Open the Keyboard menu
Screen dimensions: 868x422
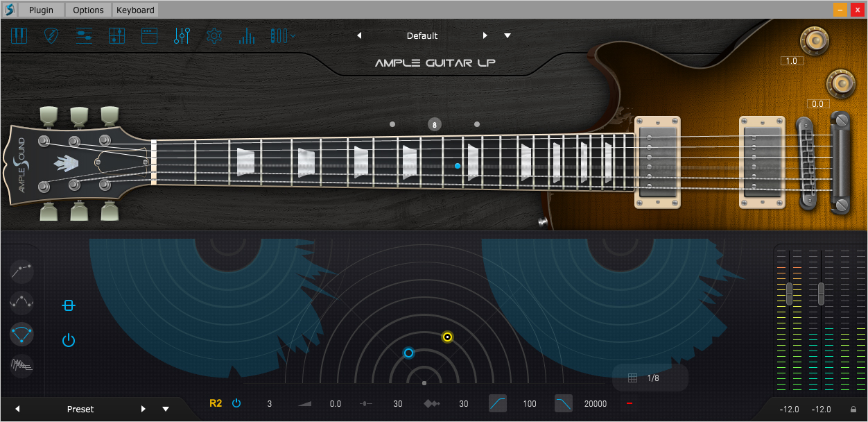(136, 10)
